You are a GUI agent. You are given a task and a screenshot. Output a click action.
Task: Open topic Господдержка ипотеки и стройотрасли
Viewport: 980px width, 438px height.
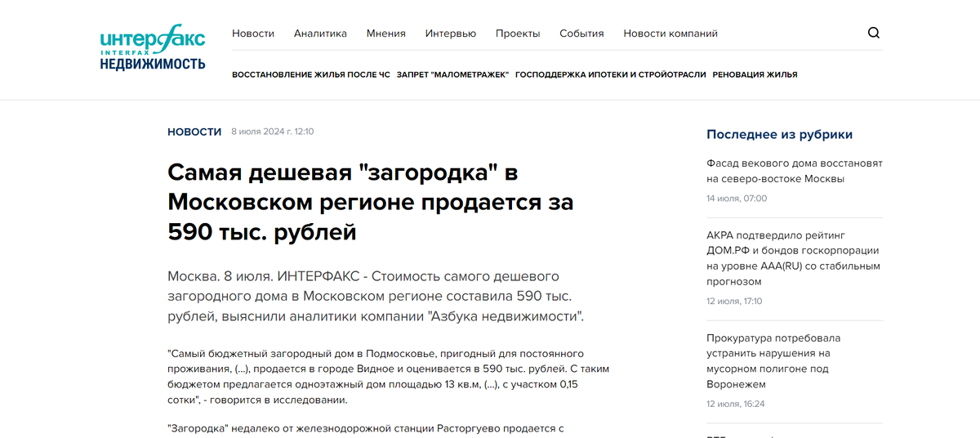tap(611, 74)
